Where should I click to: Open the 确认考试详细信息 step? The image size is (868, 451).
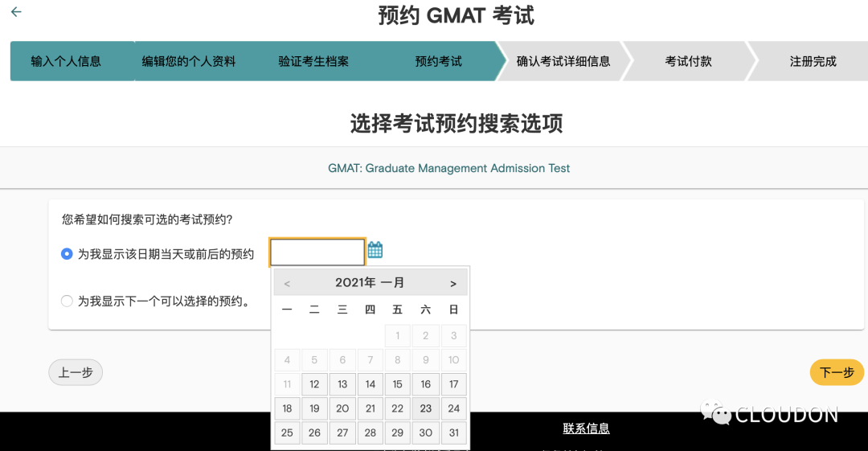(563, 61)
